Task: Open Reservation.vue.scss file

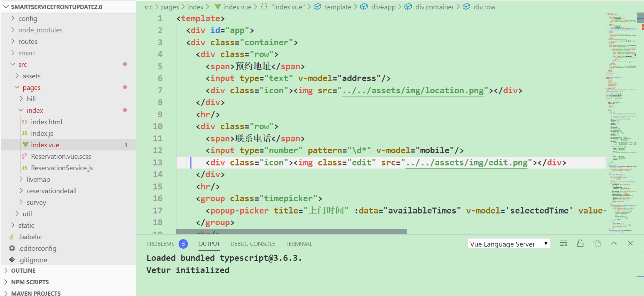Action: click(68, 156)
